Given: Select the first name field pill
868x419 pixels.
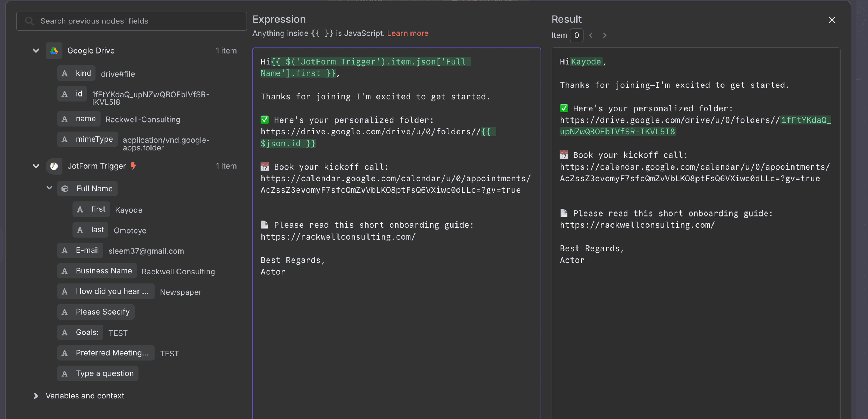Looking at the screenshot, I should click(91, 209).
